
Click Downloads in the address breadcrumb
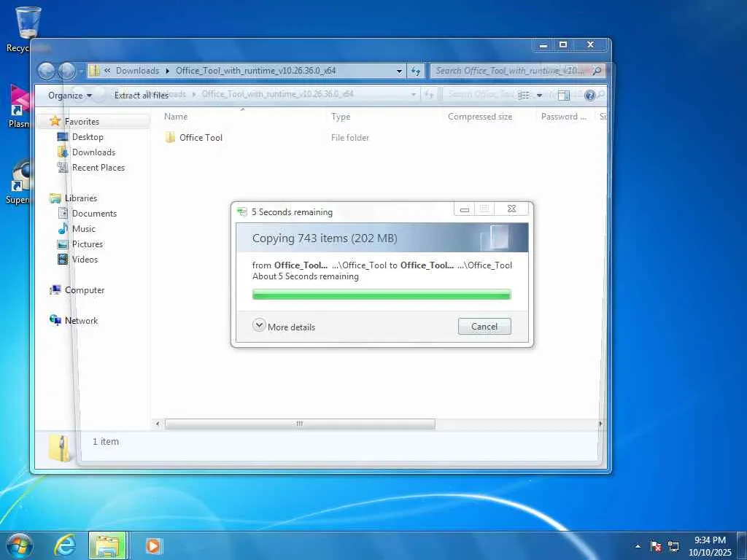137,71
